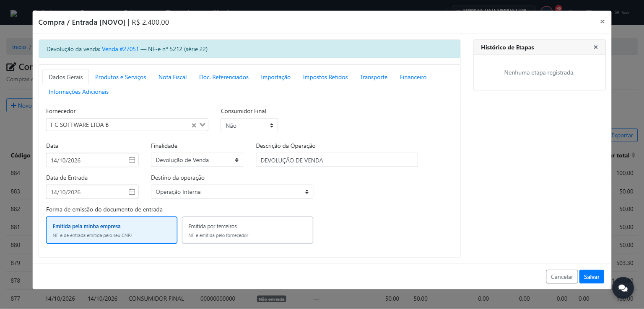Click the value 503,30 in row 879
Image resolution: width=644 pixels, height=309 pixels.
[x=625, y=263]
